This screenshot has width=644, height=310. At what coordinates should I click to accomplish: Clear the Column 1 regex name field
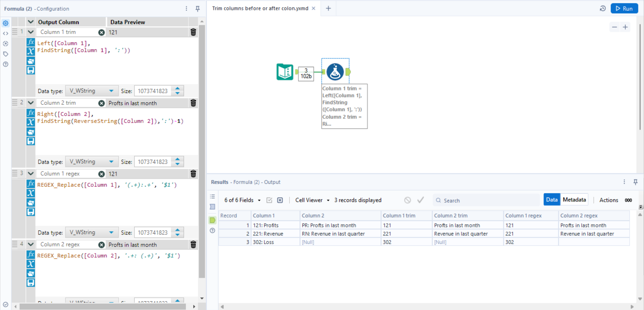click(x=101, y=174)
